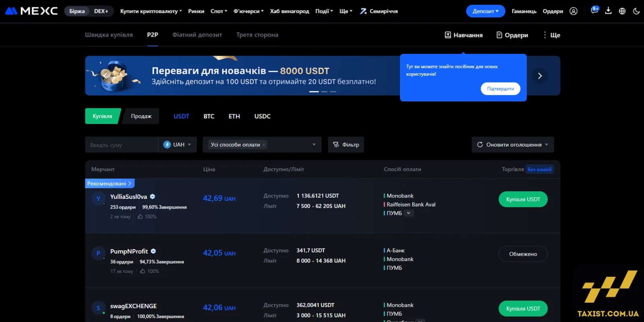
Task: Open the Депозит dropdown button
Action: click(x=485, y=11)
